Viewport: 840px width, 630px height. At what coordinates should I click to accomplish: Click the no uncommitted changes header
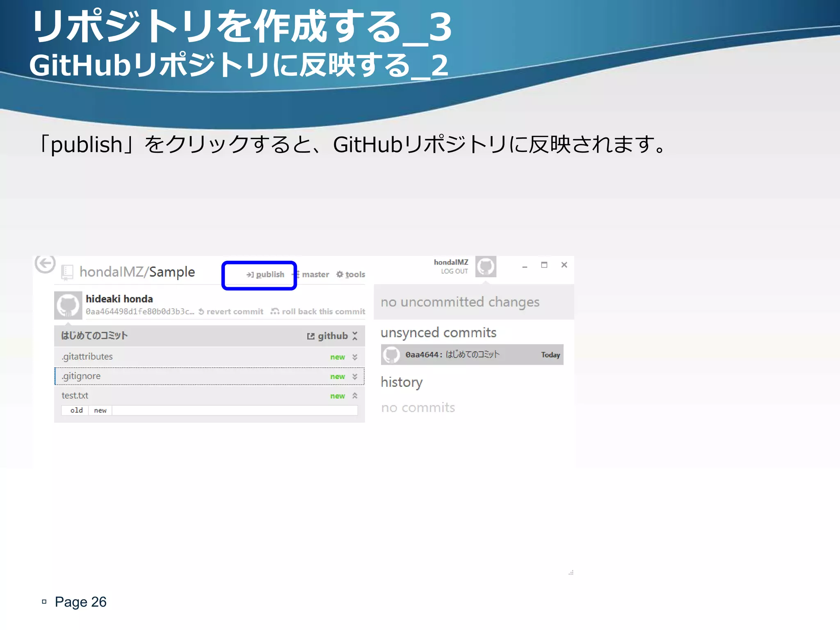coord(474,302)
